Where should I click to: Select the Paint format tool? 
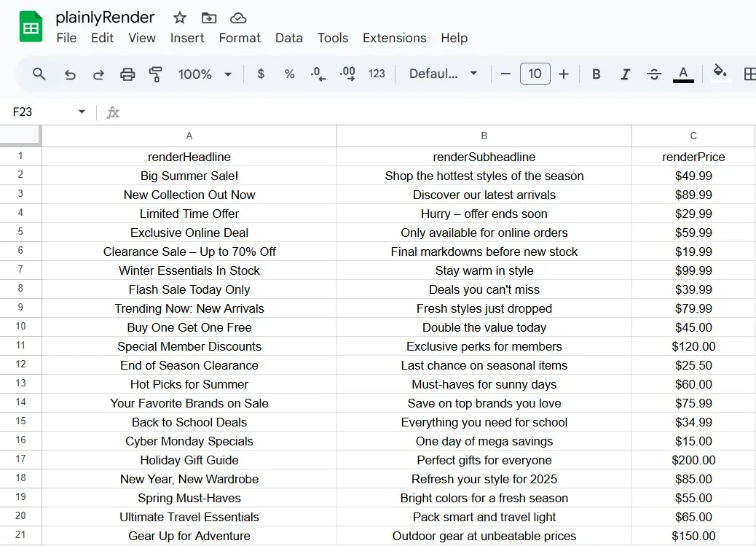click(x=155, y=74)
